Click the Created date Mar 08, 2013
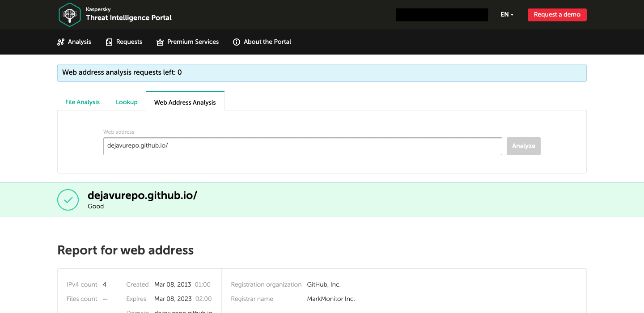 coord(173,284)
